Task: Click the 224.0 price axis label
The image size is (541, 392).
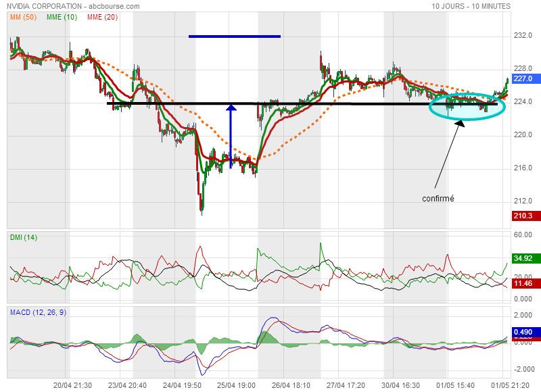Action: click(523, 101)
